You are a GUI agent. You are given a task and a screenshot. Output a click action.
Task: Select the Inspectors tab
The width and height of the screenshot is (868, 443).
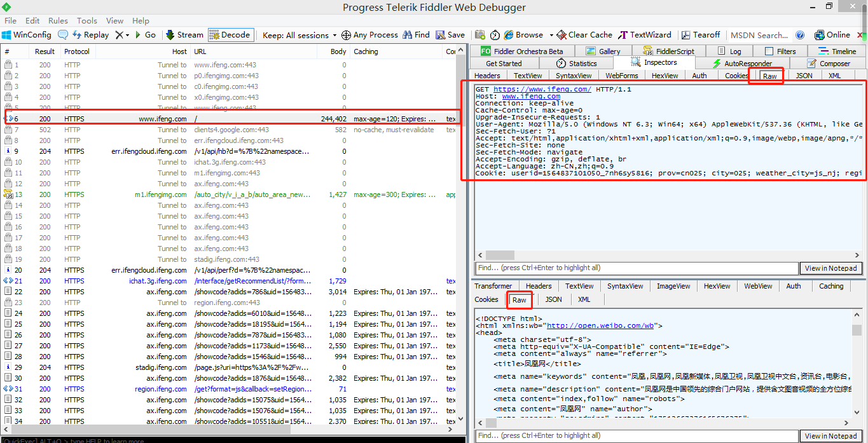[654, 63]
